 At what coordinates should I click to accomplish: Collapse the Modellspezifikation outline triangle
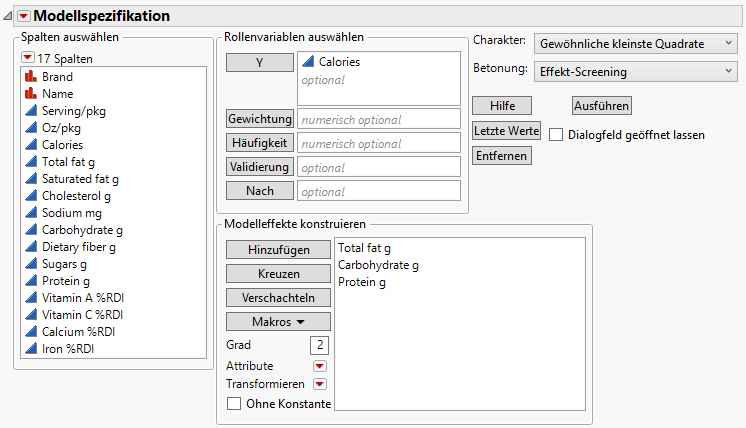(x=8, y=16)
